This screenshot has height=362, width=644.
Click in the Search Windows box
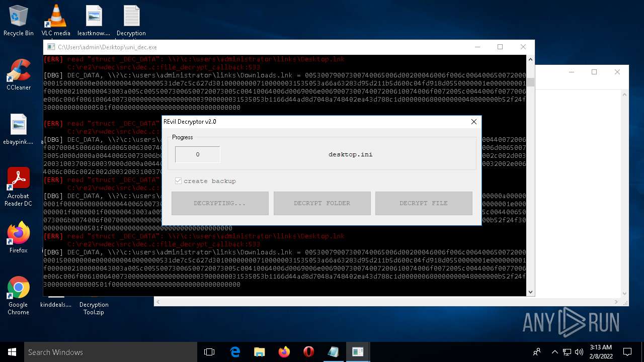[x=111, y=352]
